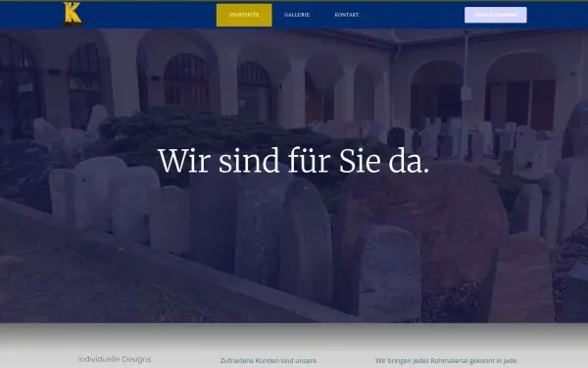Select the 'Individuelle Designs' heading
This screenshot has height=368, width=588.
pyautogui.click(x=115, y=359)
